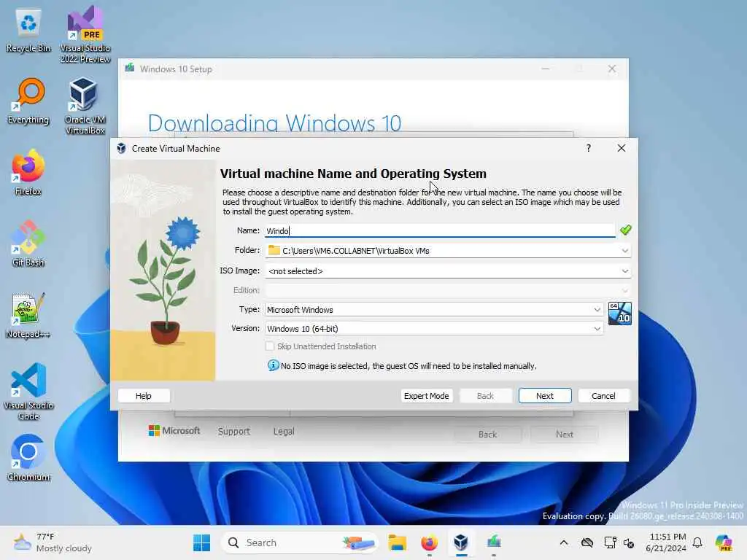Switch to Expert Mode

click(426, 396)
